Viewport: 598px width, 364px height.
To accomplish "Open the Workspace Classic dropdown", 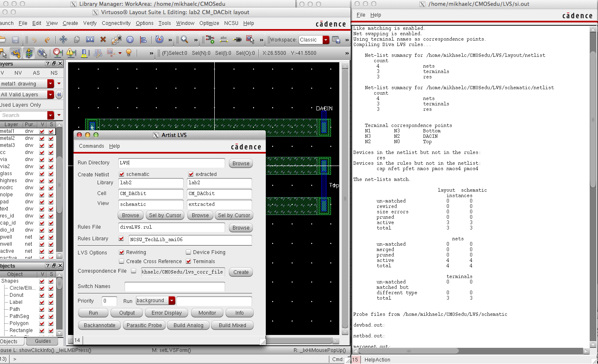I will click(326, 40).
